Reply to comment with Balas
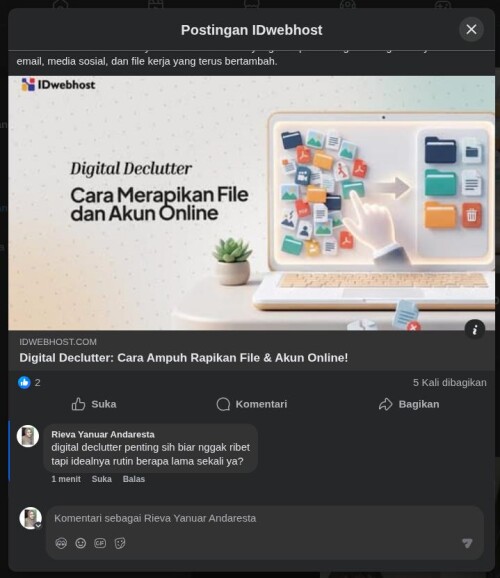Viewport: 500px width, 578px height. point(133,479)
